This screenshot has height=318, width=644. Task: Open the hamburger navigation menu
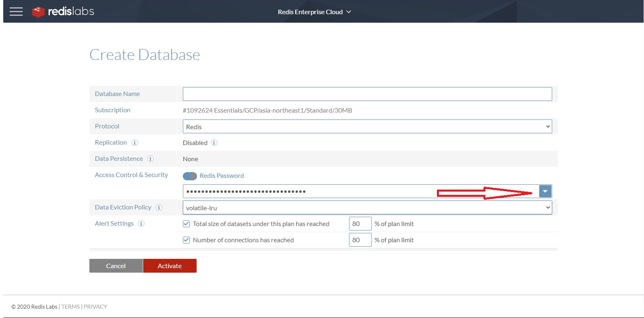pyautogui.click(x=16, y=12)
